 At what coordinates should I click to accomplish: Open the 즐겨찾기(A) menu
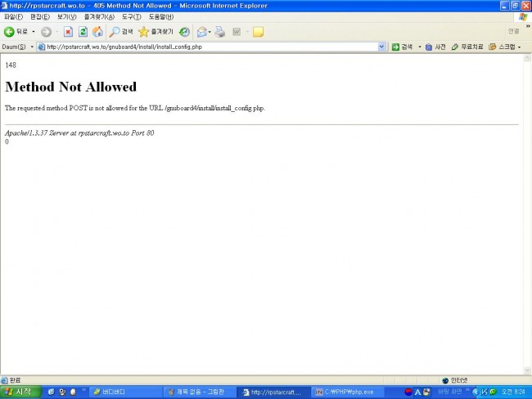[x=100, y=16]
